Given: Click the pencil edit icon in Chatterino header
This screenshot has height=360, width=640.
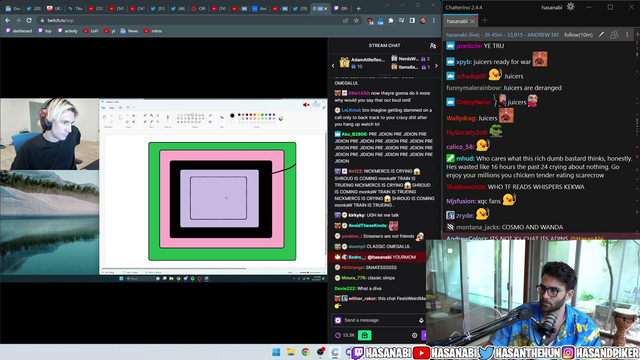Looking at the screenshot, I should pos(601,35).
